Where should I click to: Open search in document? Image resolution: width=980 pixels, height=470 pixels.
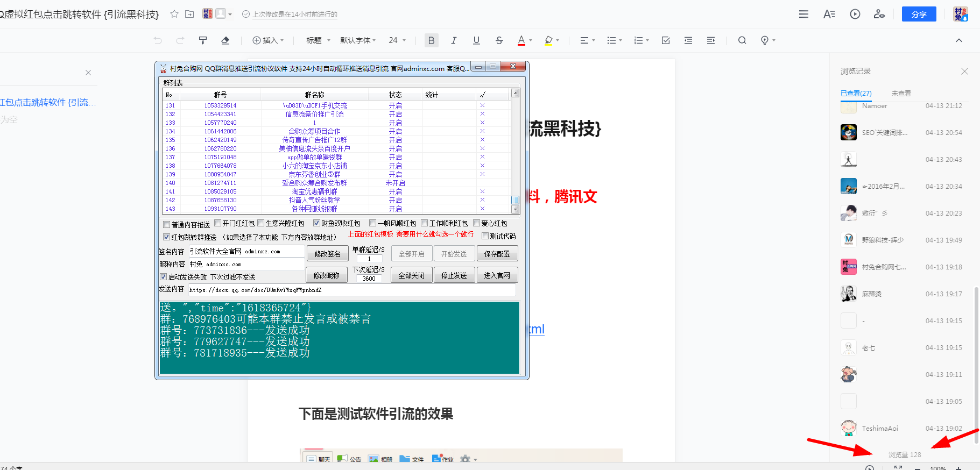(742, 40)
